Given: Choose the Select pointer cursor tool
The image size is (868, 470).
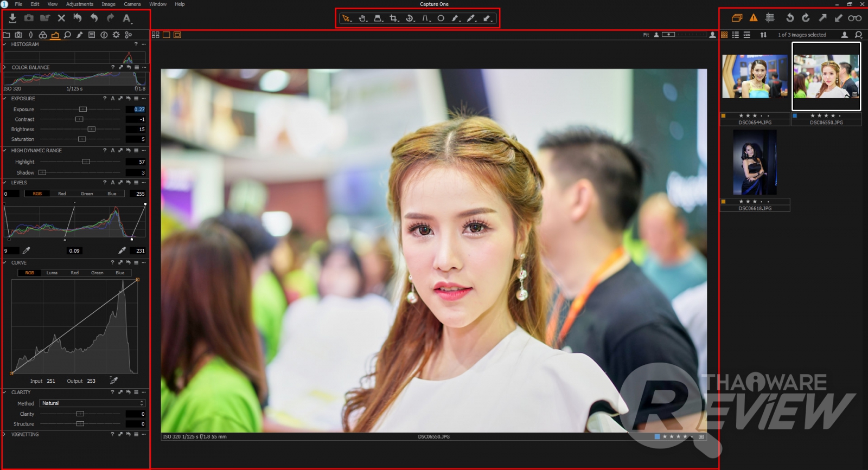Looking at the screenshot, I should click(x=347, y=18).
